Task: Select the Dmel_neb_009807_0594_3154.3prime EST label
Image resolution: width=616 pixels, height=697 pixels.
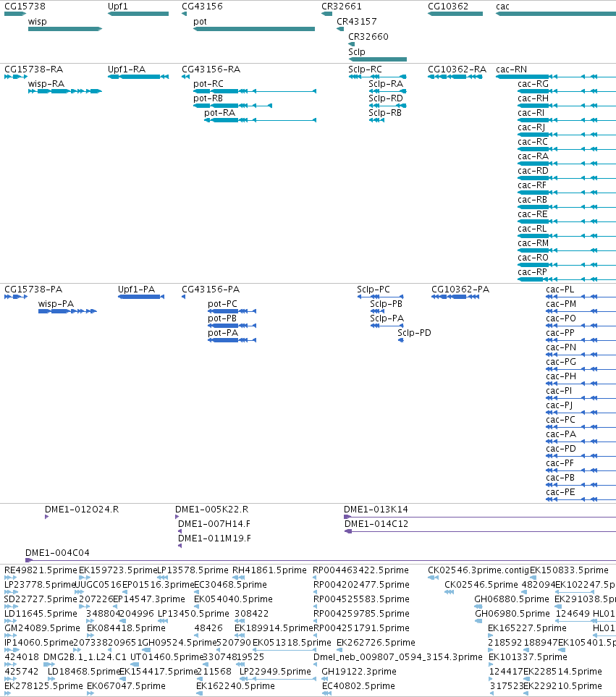Action: tap(398, 657)
